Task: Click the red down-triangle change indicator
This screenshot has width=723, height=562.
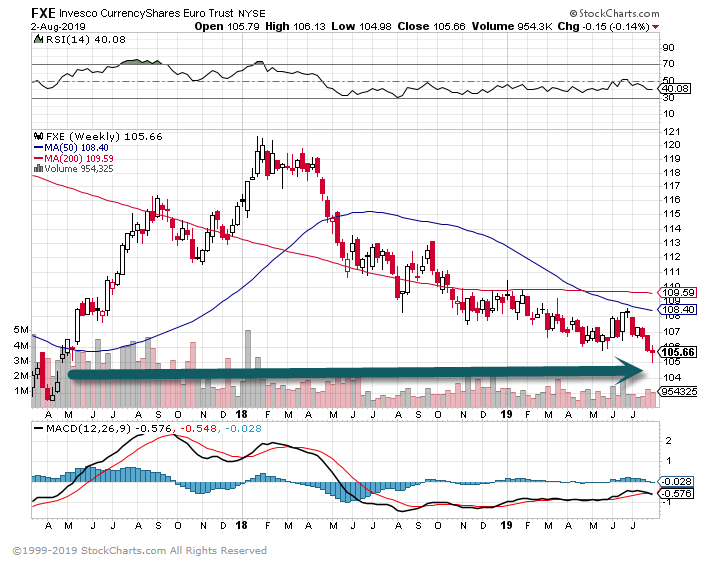Action: point(655,27)
